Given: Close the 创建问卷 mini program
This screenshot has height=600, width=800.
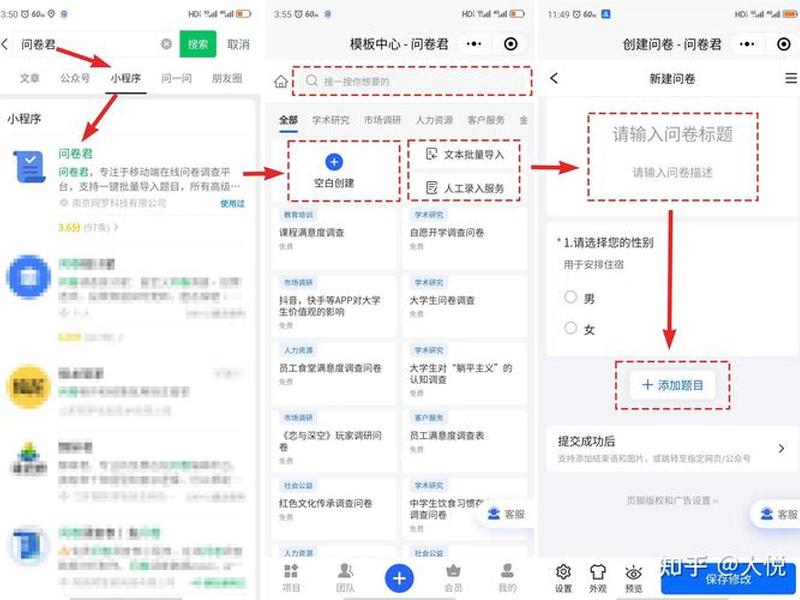Looking at the screenshot, I should [x=784, y=44].
